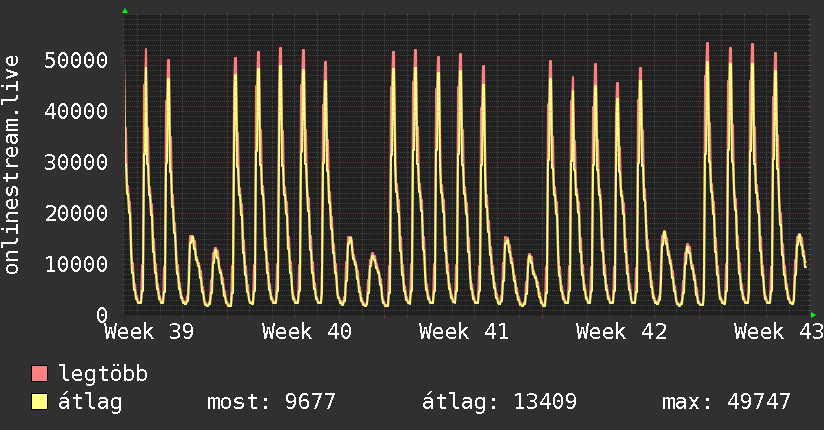Click the legtöbb legend label

coord(103,374)
